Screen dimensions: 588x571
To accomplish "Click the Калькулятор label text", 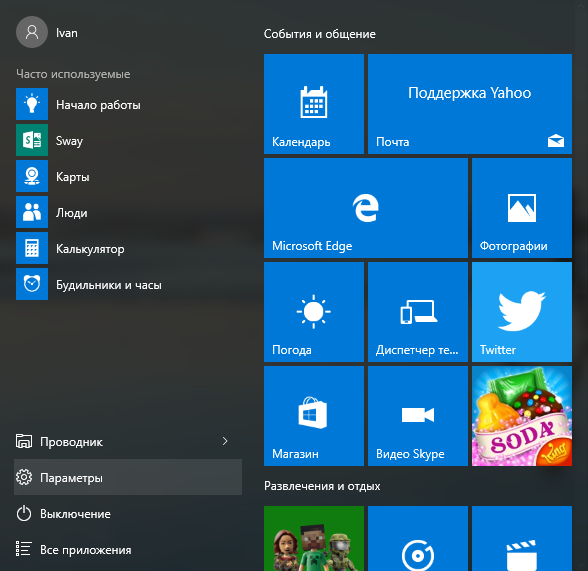I will coord(90,249).
